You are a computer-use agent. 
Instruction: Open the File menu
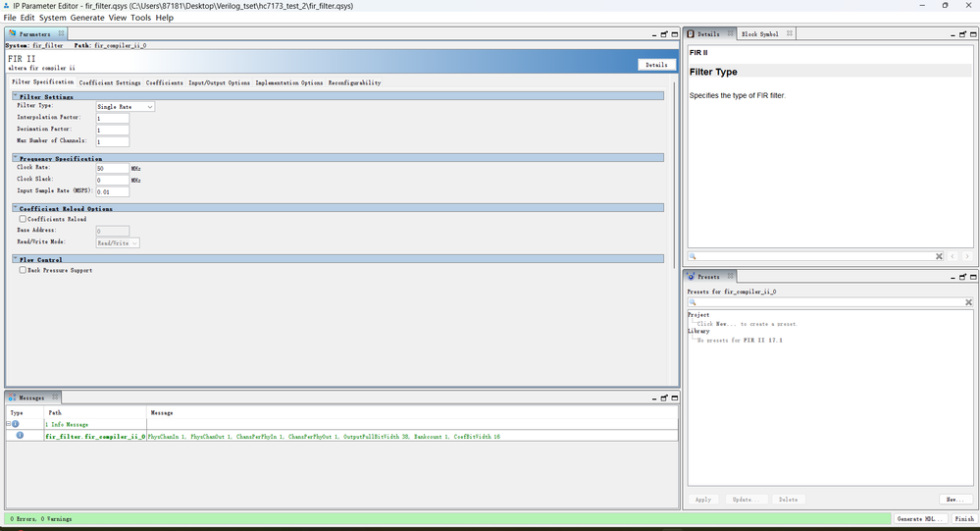(x=10, y=18)
